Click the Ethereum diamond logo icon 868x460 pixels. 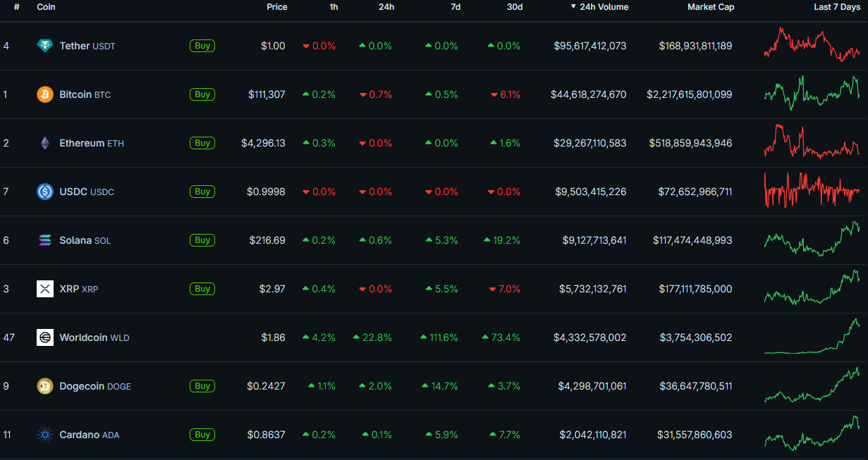45,143
